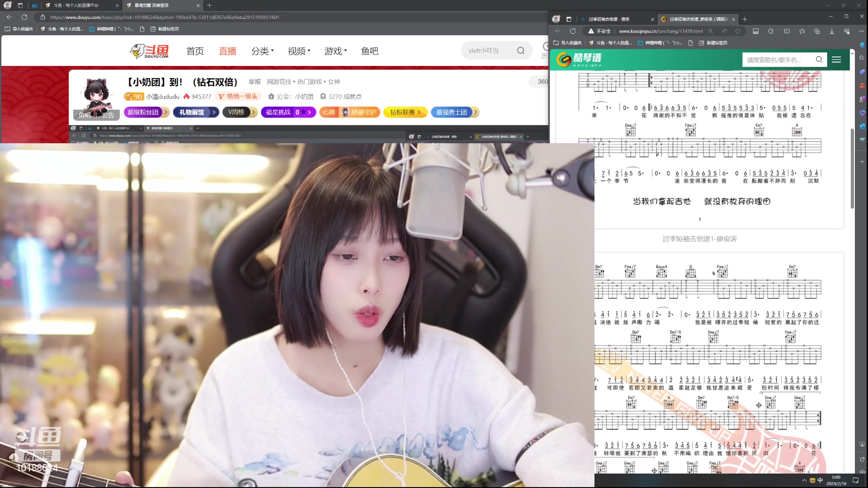This screenshot has height=488, width=868.
Task: Open the 哔哩哔哩 bookmark in the Douyu window
Action: point(111,29)
